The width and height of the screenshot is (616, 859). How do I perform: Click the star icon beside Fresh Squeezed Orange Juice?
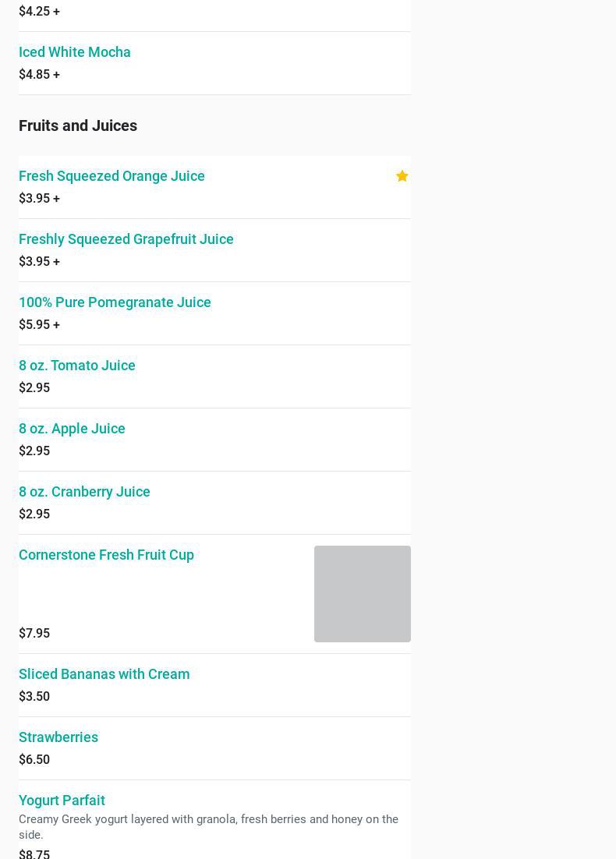(402, 176)
